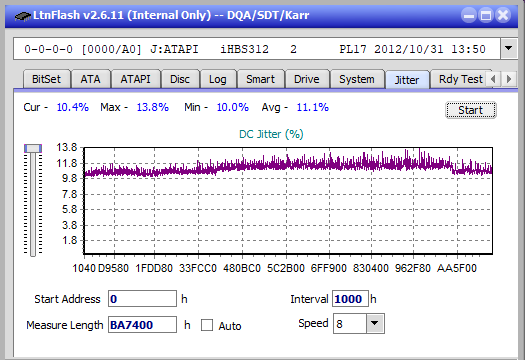Click the LtnFlash chip icon in title bar
This screenshot has height=360, width=525.
(x=22, y=15)
